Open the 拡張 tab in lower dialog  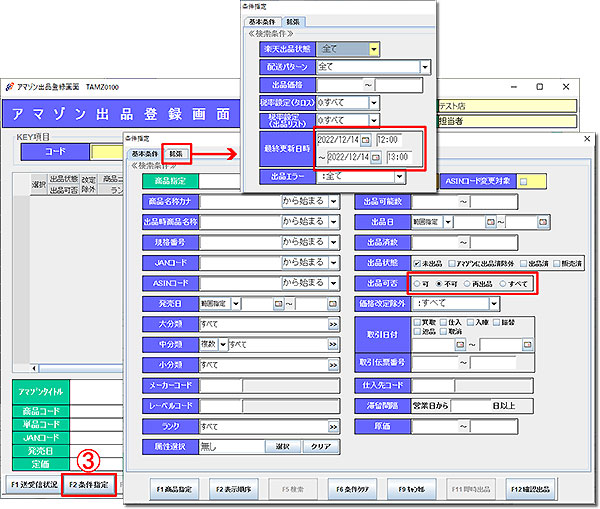pyautogui.click(x=176, y=153)
